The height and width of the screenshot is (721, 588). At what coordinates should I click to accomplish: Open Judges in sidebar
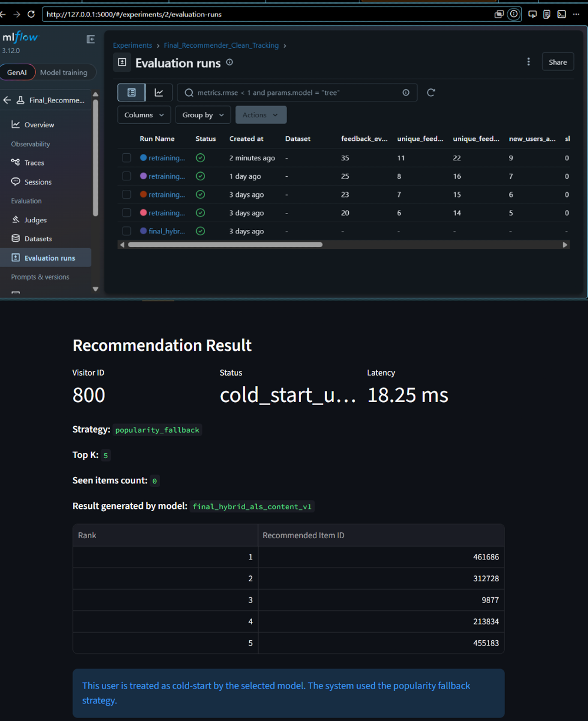(x=35, y=220)
